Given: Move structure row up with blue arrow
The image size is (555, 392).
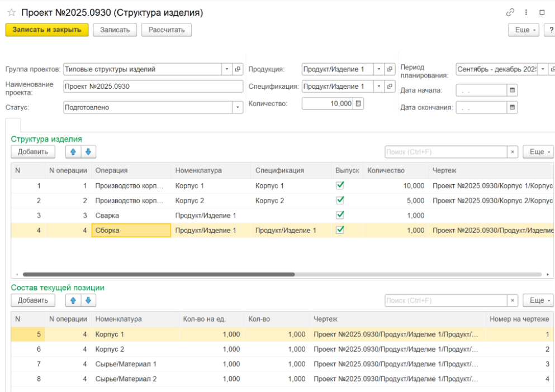Looking at the screenshot, I should tap(73, 151).
